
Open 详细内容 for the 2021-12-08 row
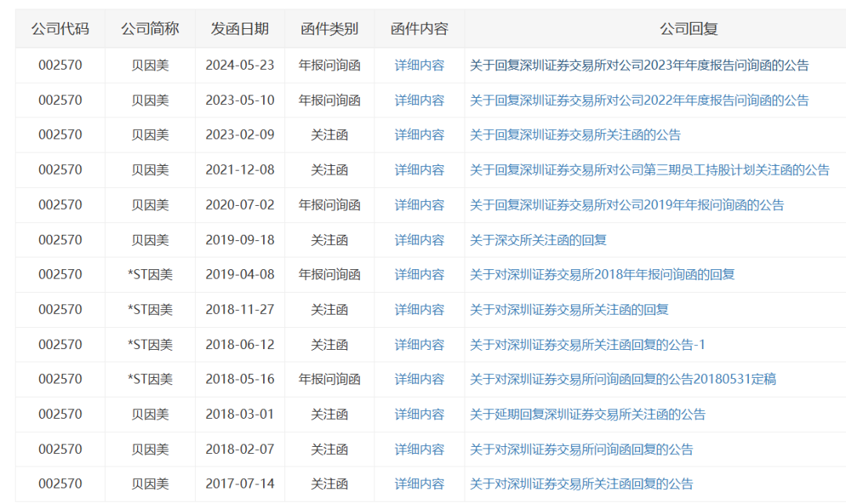(419, 170)
